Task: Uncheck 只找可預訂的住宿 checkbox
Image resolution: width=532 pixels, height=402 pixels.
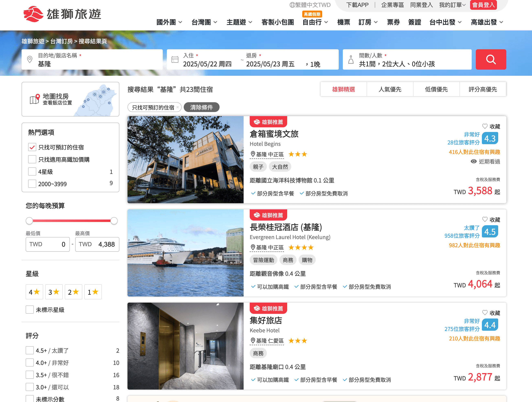Action: click(x=32, y=147)
